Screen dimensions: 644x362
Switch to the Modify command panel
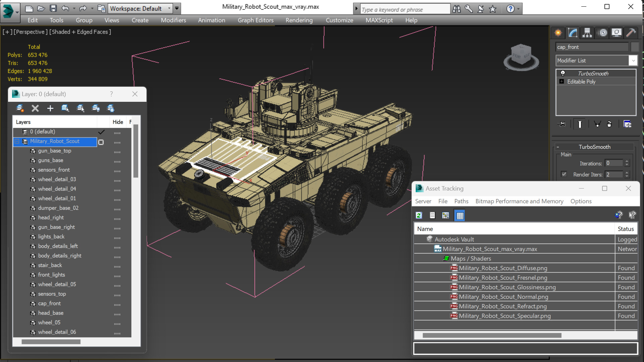(573, 33)
